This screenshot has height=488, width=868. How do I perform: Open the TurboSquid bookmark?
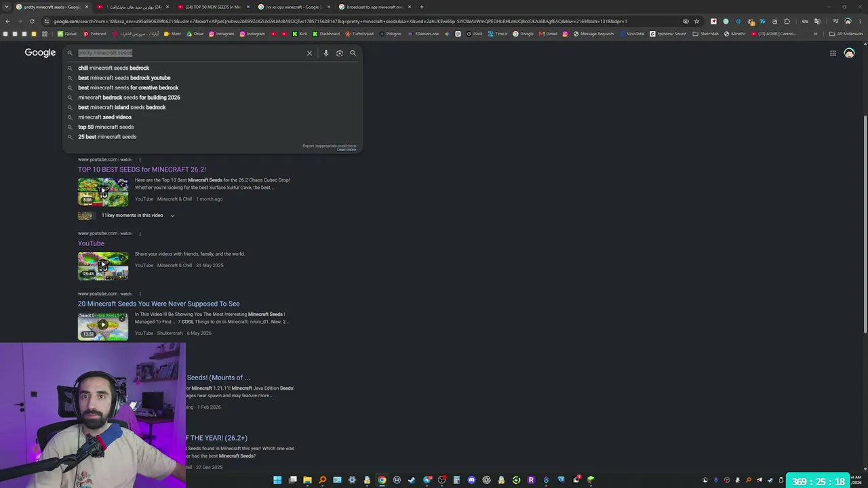[x=359, y=34]
